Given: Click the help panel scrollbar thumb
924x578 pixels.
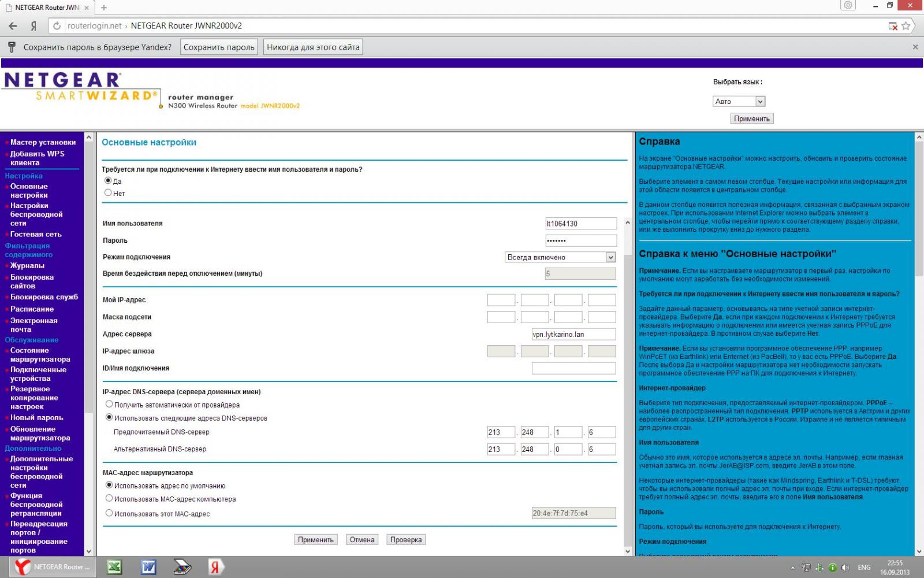Looking at the screenshot, I should pyautogui.click(x=919, y=209).
